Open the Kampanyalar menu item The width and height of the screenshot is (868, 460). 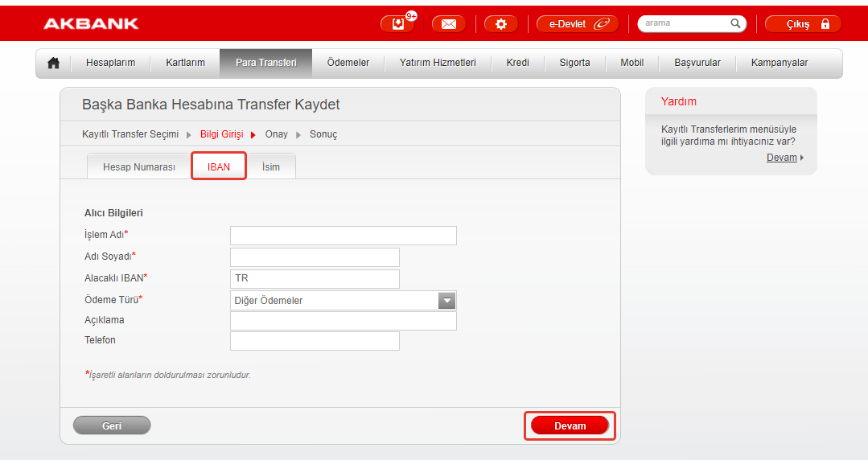779,63
